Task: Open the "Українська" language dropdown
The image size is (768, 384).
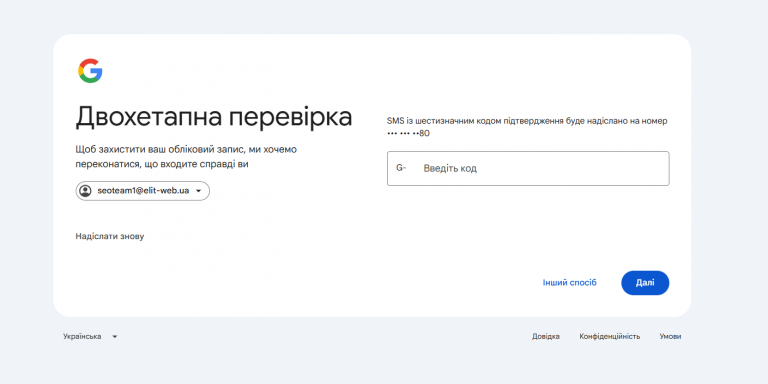Action: click(90, 336)
